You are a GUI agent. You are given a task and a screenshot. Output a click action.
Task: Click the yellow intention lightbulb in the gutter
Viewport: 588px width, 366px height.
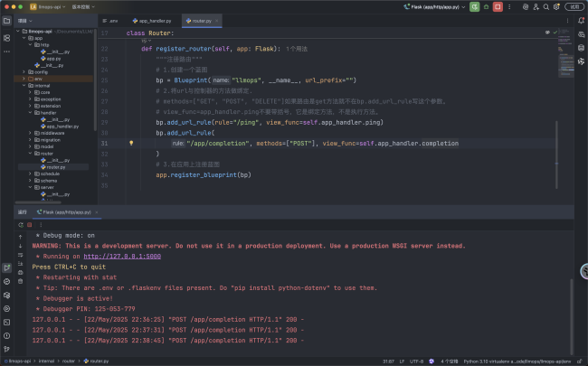[x=131, y=143]
